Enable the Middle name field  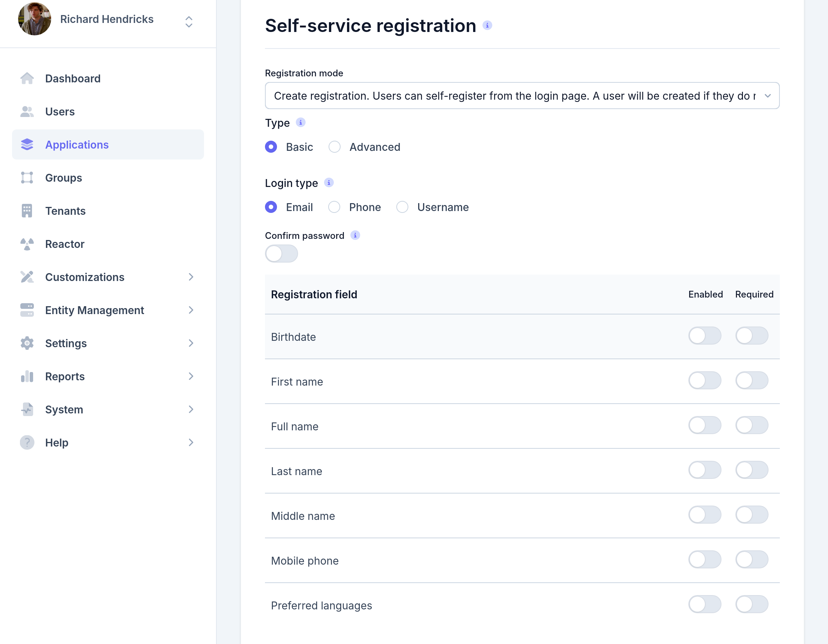[x=705, y=515]
